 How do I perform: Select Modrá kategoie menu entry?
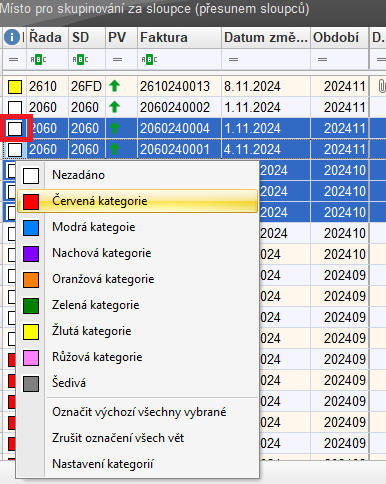click(137, 227)
